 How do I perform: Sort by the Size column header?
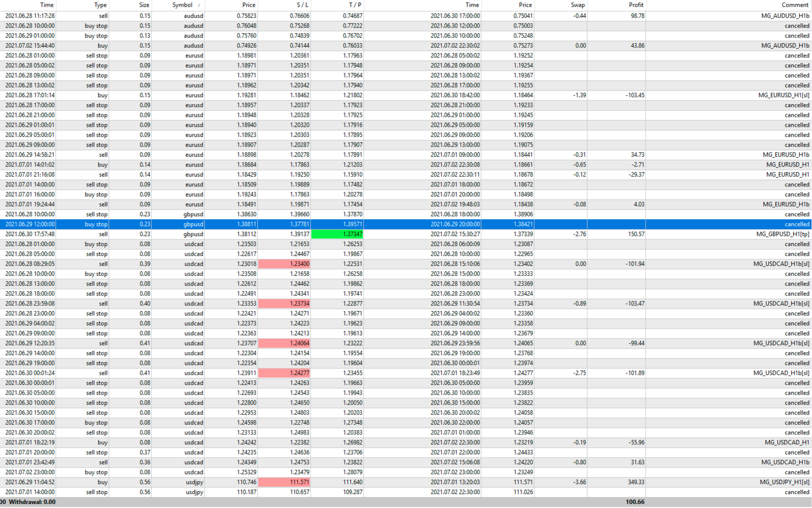(x=144, y=5)
